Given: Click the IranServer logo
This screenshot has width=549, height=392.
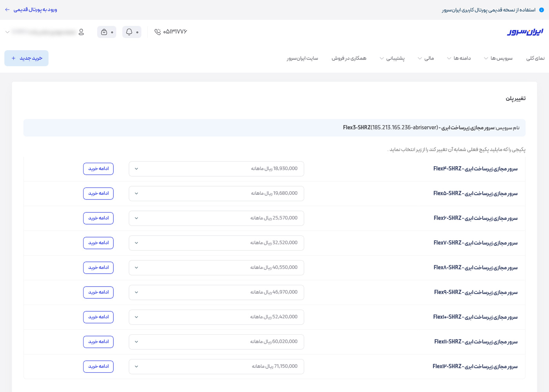Looking at the screenshot, I should (x=525, y=32).
